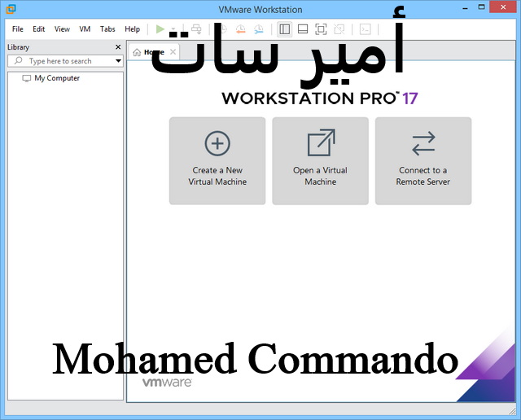Open the File menu
Viewport: 521px width, 420px height.
18,29
